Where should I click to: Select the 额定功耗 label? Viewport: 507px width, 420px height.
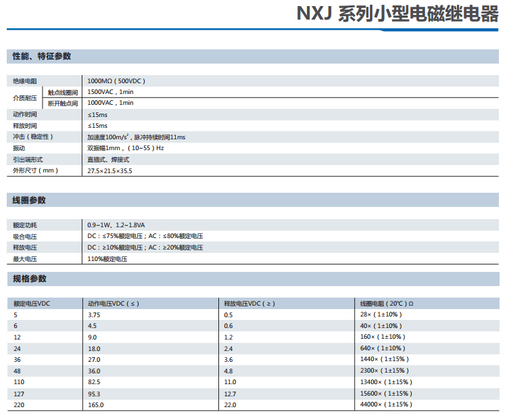tap(25, 225)
